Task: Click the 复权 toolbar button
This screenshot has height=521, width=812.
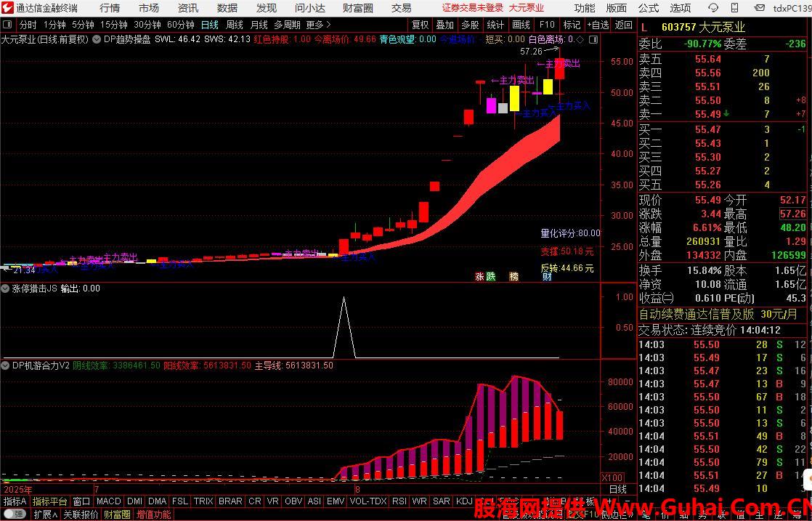Action: pyautogui.click(x=420, y=24)
